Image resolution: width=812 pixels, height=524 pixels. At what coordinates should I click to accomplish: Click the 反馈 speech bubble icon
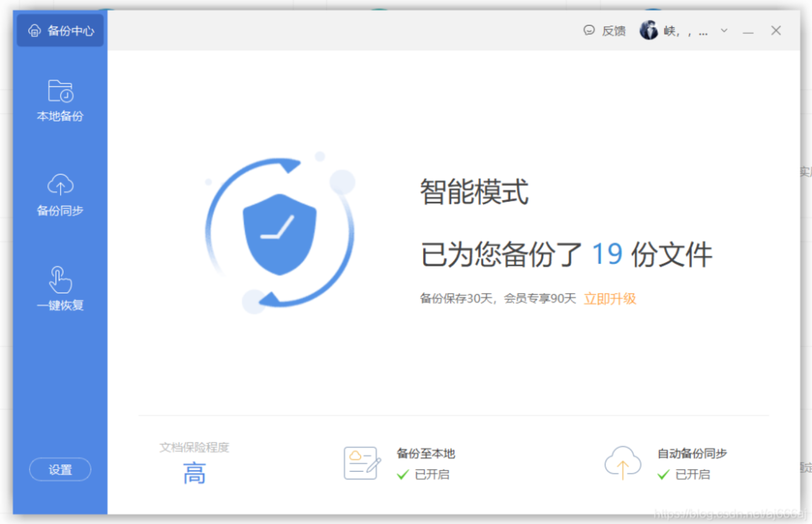(x=589, y=31)
